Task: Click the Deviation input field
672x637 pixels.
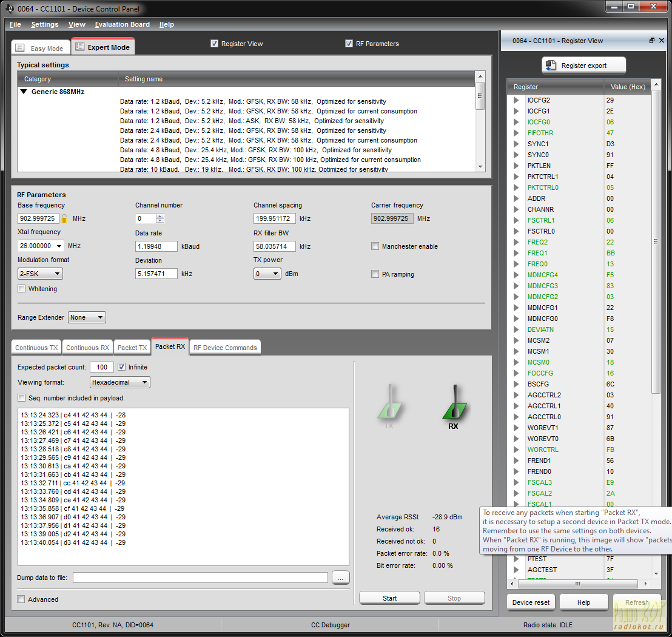Action: 156,274
